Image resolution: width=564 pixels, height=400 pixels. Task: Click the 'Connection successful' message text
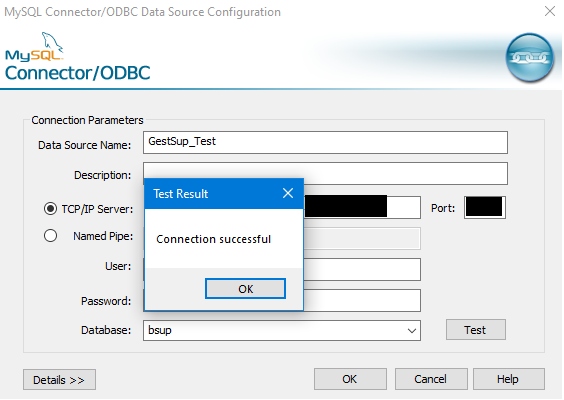[213, 239]
